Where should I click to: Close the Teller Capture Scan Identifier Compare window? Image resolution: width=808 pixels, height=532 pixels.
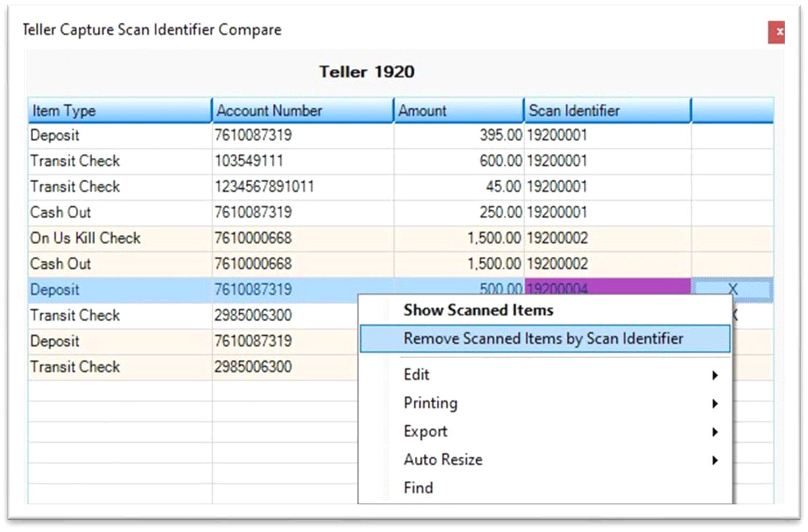click(776, 32)
